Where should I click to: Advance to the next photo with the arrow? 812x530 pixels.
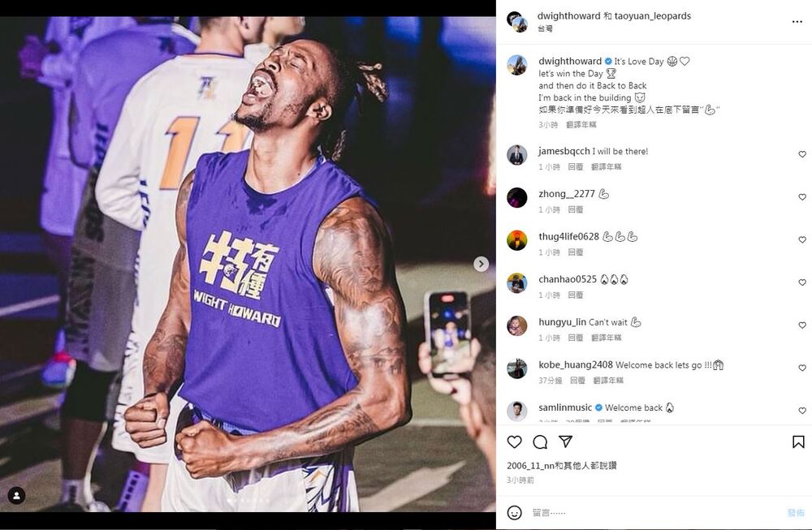point(481,264)
